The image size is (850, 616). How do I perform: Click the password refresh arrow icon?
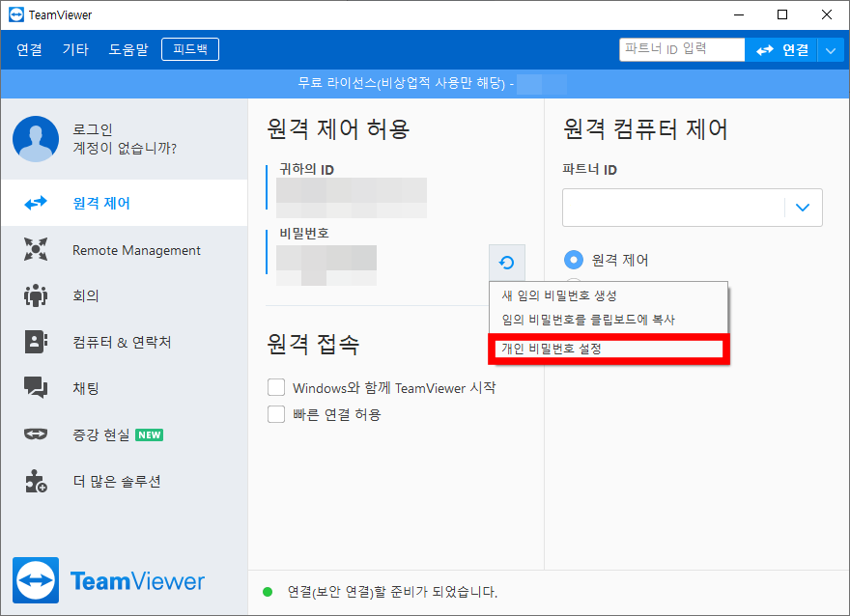(506, 263)
